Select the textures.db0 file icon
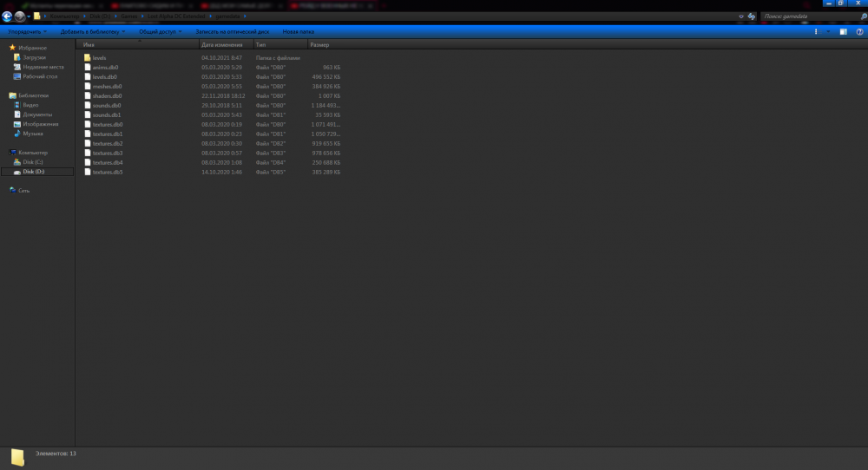 (x=88, y=124)
